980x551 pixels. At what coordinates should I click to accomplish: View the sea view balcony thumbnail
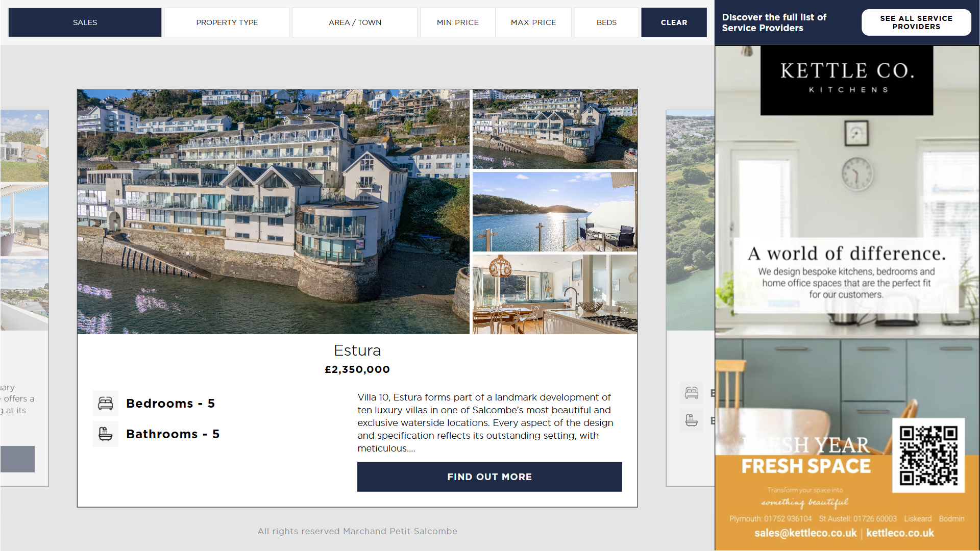click(555, 212)
